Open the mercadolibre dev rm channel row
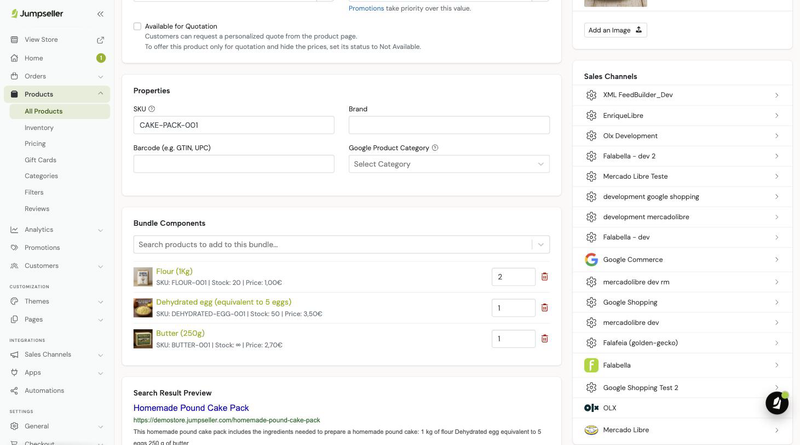The height and width of the screenshot is (445, 800). pyautogui.click(x=682, y=282)
